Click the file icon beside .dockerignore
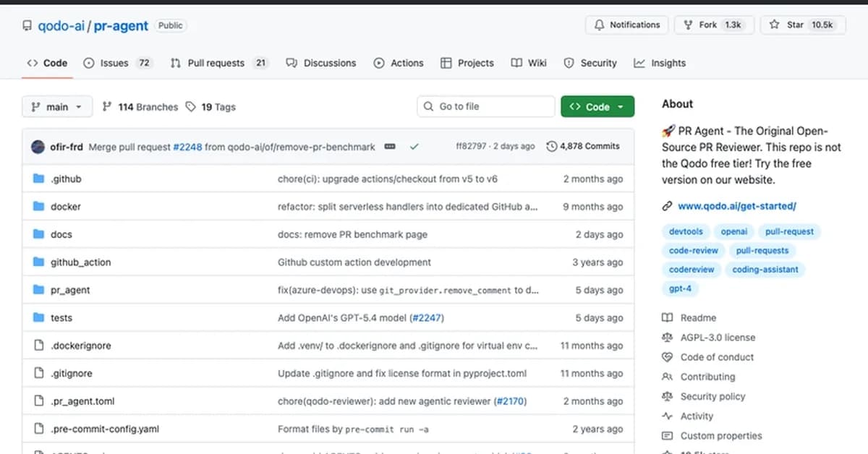Image resolution: width=868 pixels, height=454 pixels. pyautogui.click(x=40, y=346)
